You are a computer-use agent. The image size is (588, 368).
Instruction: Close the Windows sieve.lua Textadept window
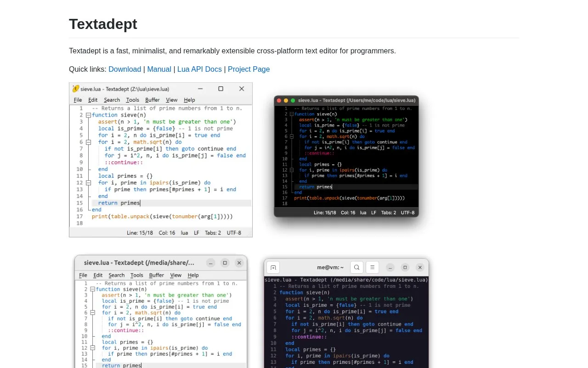click(x=242, y=89)
